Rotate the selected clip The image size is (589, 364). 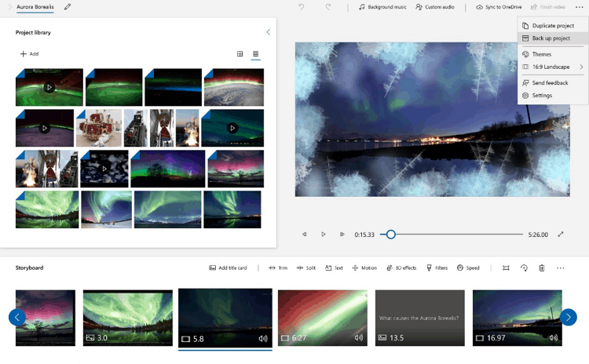(x=524, y=268)
